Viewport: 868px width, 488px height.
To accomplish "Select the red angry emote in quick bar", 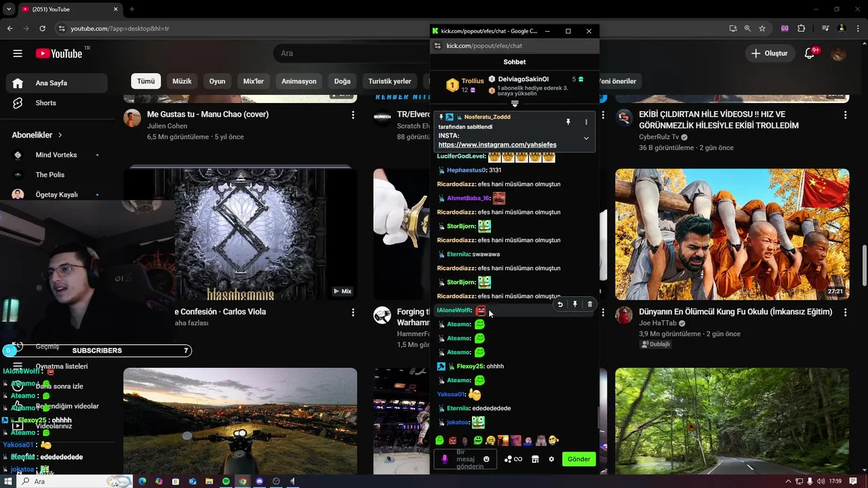I will pyautogui.click(x=452, y=441).
